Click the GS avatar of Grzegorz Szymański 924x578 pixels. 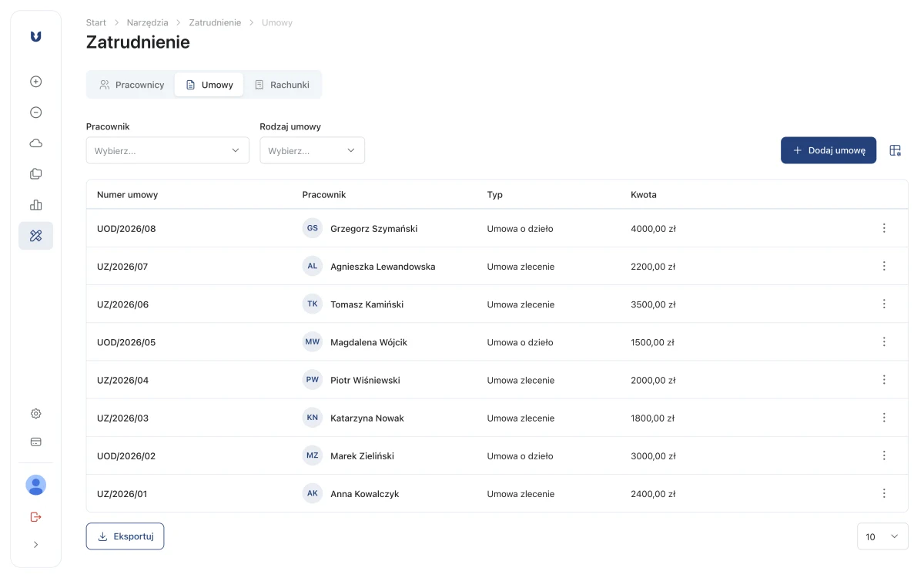313,228
